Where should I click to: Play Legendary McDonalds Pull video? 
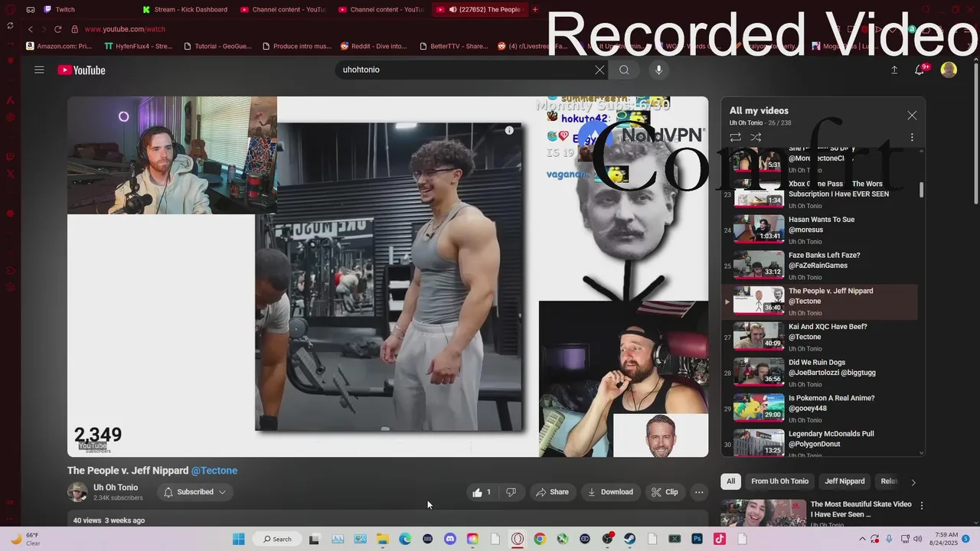pyautogui.click(x=819, y=443)
